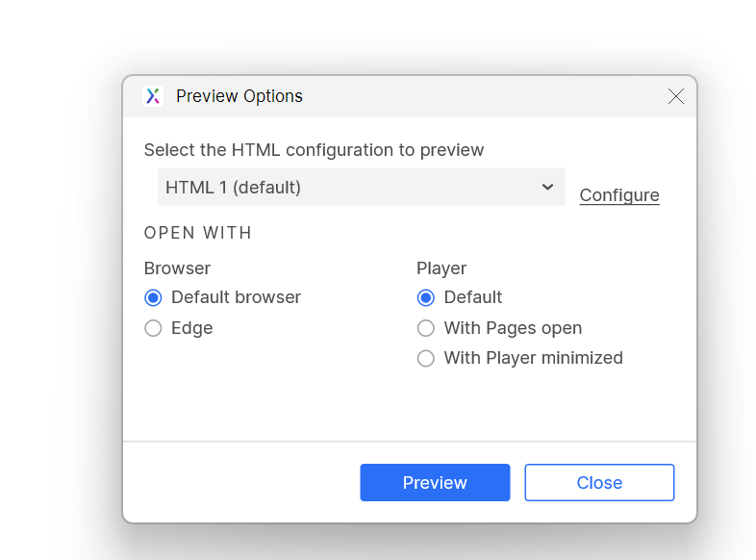Image resolution: width=756 pixels, height=560 pixels.
Task: Click the Preview button
Action: (x=435, y=483)
